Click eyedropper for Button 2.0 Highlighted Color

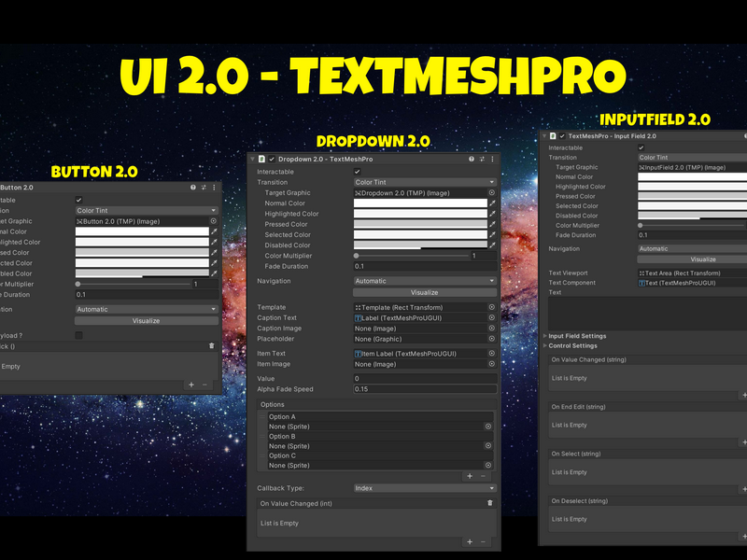pyautogui.click(x=214, y=242)
